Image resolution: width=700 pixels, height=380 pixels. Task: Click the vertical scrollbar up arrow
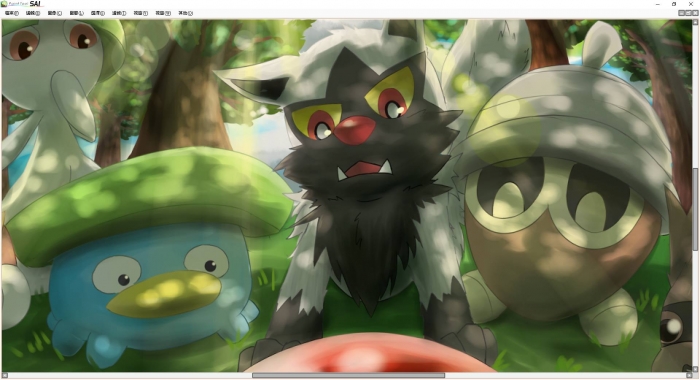coord(695,22)
